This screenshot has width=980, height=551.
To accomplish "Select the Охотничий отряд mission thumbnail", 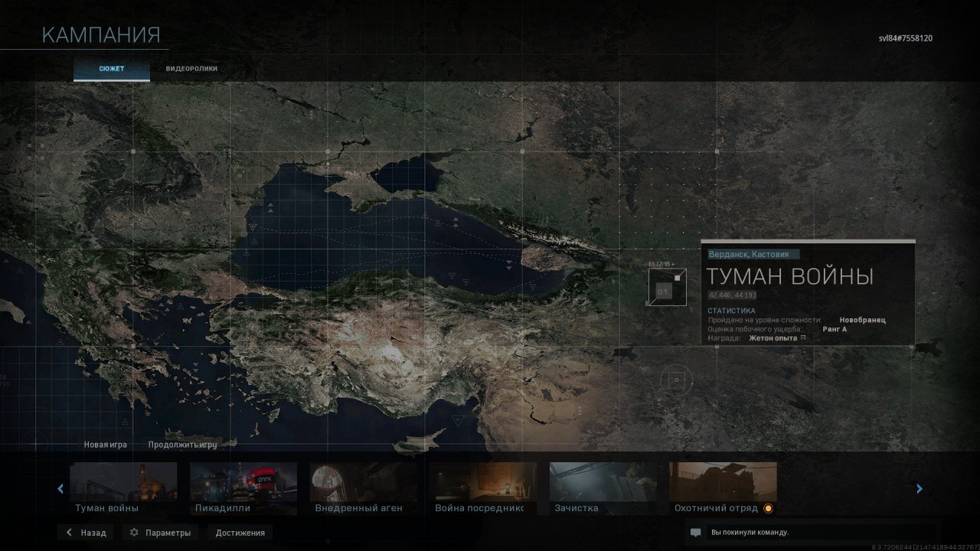I will click(x=724, y=488).
